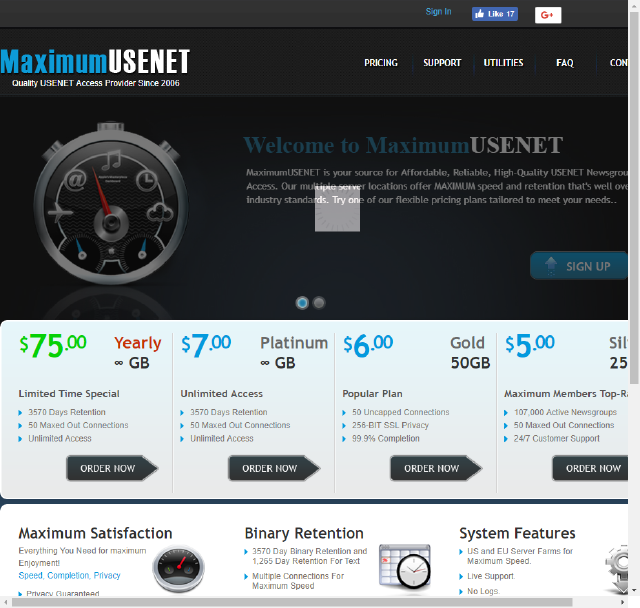The width and height of the screenshot is (640, 608).
Task: Click the vertical scrollbar thumb
Action: (634, 198)
